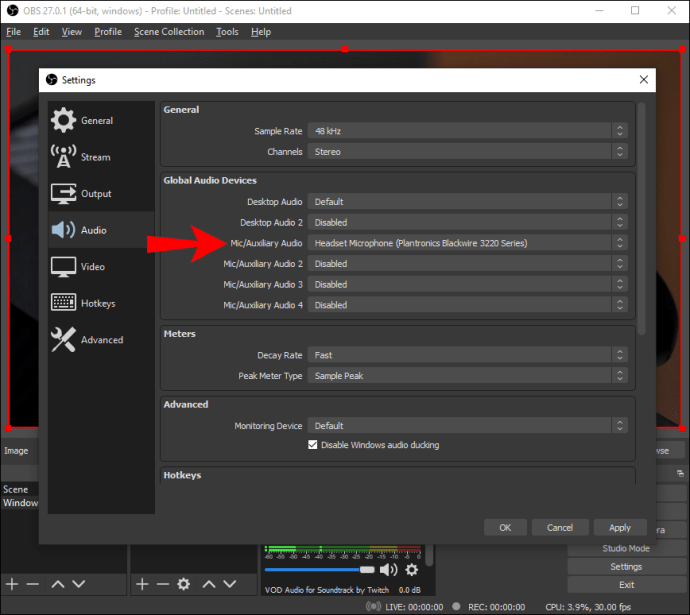Screen dimensions: 690x615
Task: Open the Channels dropdown set to Stereo
Action: point(467,151)
